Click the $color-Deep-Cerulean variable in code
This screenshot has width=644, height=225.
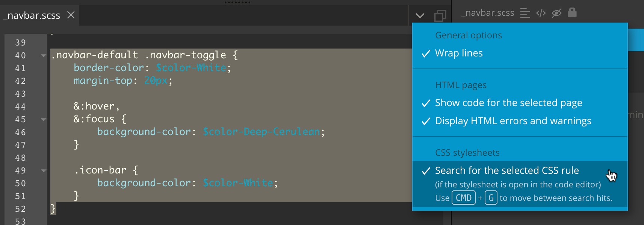pyautogui.click(x=262, y=132)
